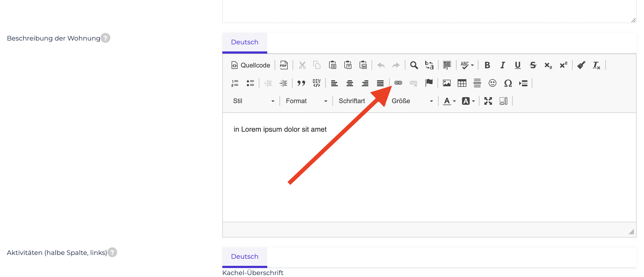Open the Replace text tool
Image resolution: width=644 pixels, height=277 pixels.
(x=429, y=65)
